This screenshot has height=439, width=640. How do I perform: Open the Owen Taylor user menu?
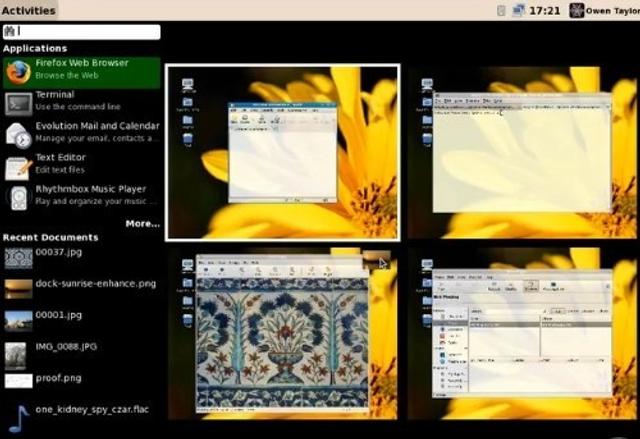(x=612, y=10)
